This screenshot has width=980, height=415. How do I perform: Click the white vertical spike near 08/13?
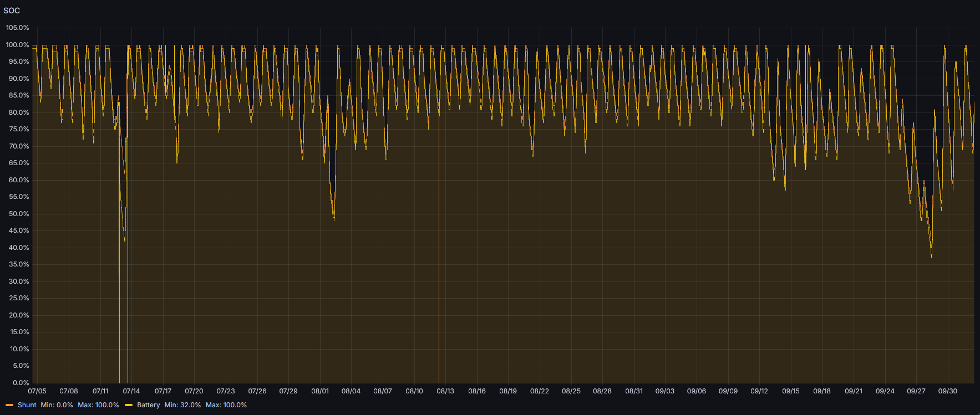(x=439, y=249)
